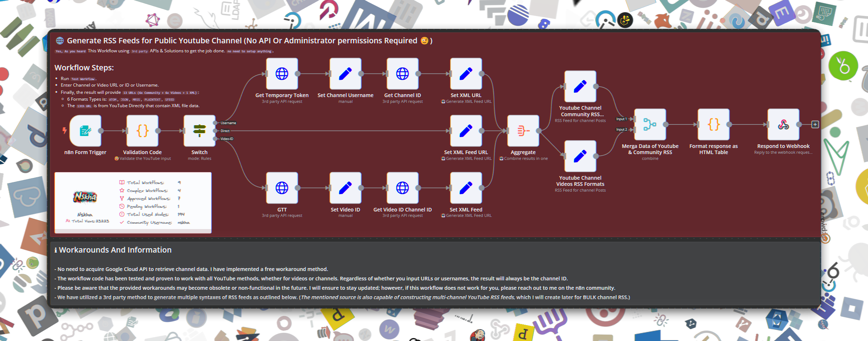The height and width of the screenshot is (341, 868).
Task: Open the Aggregate node
Action: pos(523,131)
